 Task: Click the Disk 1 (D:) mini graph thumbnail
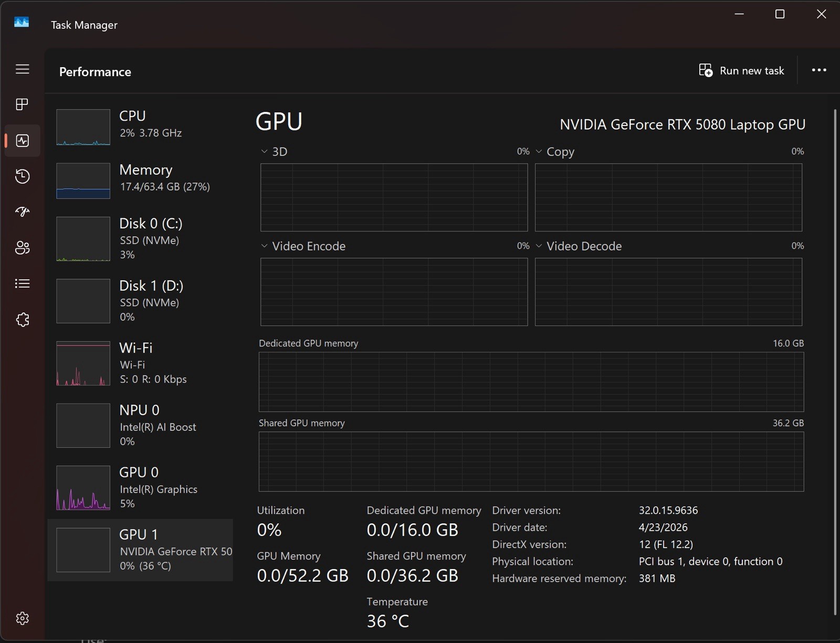(83, 301)
